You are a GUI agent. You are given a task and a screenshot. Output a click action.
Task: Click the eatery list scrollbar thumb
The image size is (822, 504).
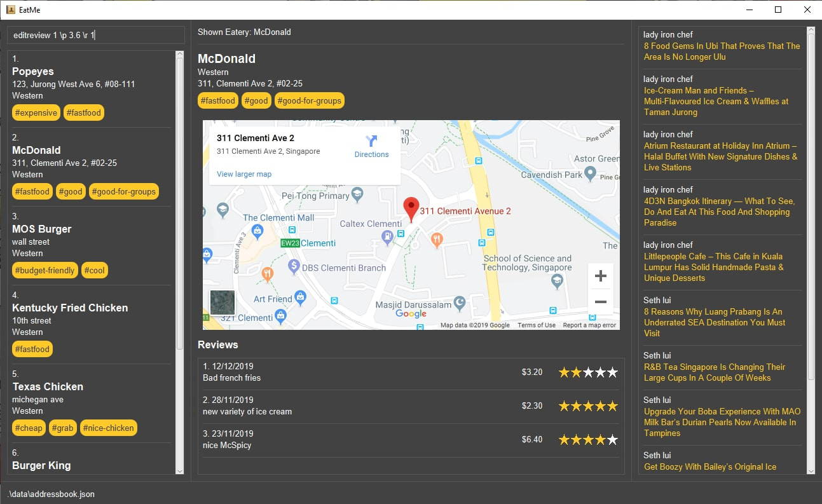pos(180,203)
